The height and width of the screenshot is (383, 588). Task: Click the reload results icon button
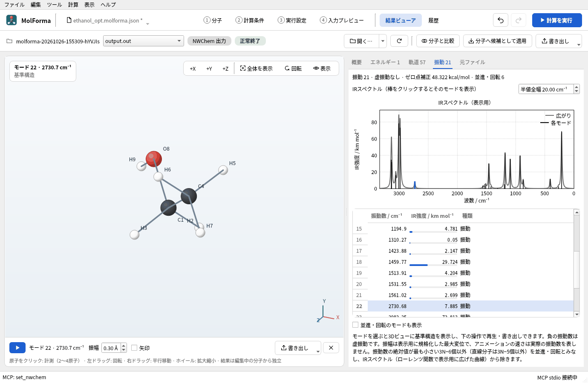coord(399,41)
